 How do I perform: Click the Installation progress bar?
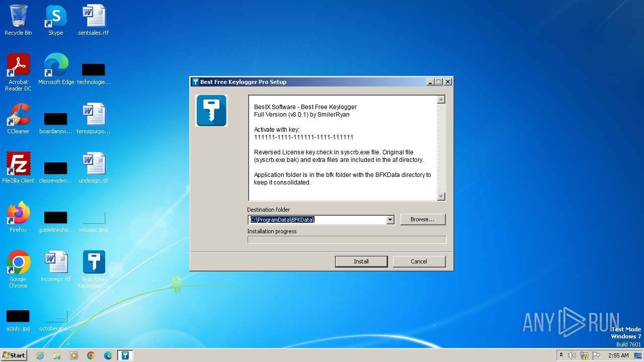pos(347,240)
